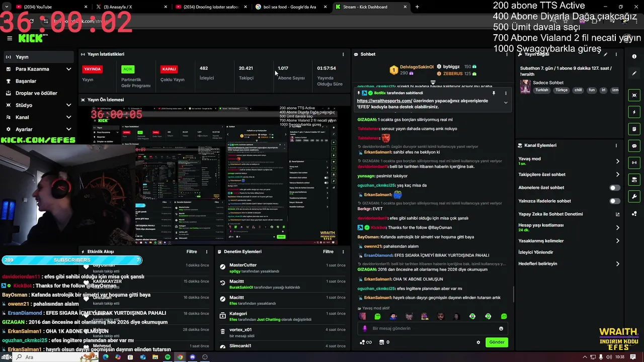
Task: Open Droplar ve ödüller sidebar item
Action: click(x=38, y=93)
